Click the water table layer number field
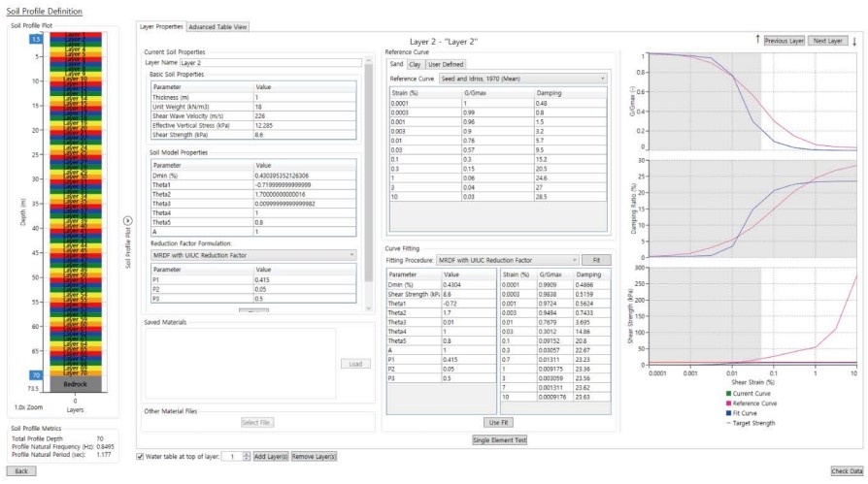Viewport: 868px width, 484px height. (232, 456)
